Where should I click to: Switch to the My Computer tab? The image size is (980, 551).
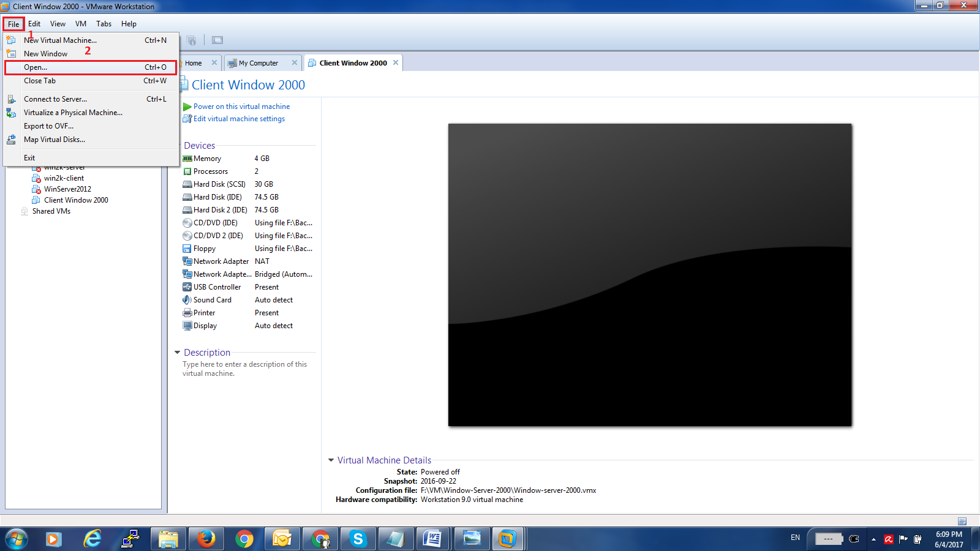(258, 63)
